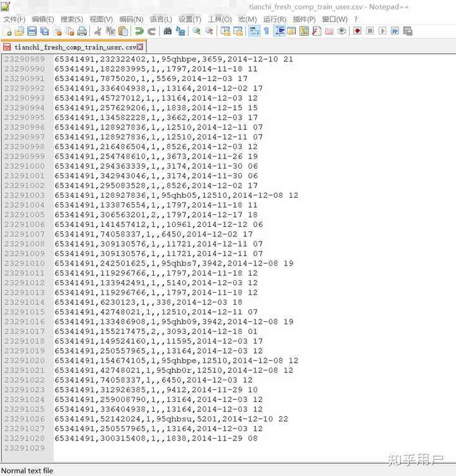Open the ? help menu
The image size is (456, 476).
pos(355,19)
